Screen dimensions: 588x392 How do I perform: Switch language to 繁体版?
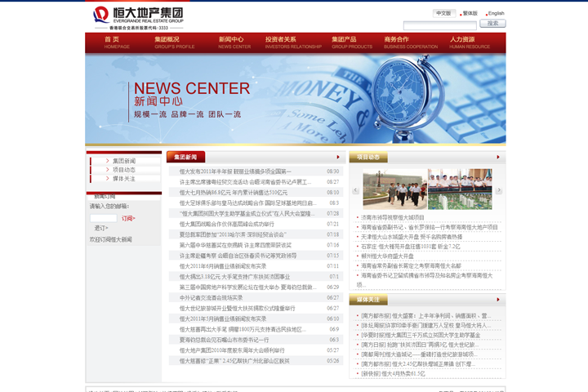(470, 13)
